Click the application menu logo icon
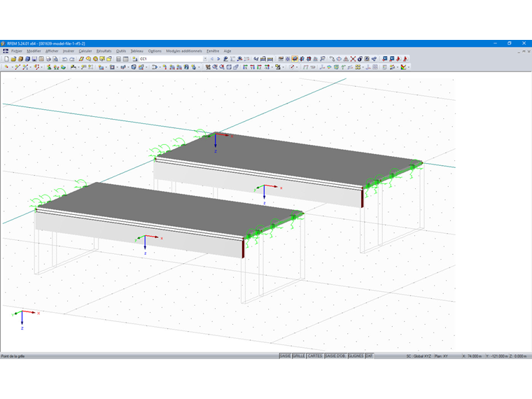This screenshot has width=532, height=399. 6,51
